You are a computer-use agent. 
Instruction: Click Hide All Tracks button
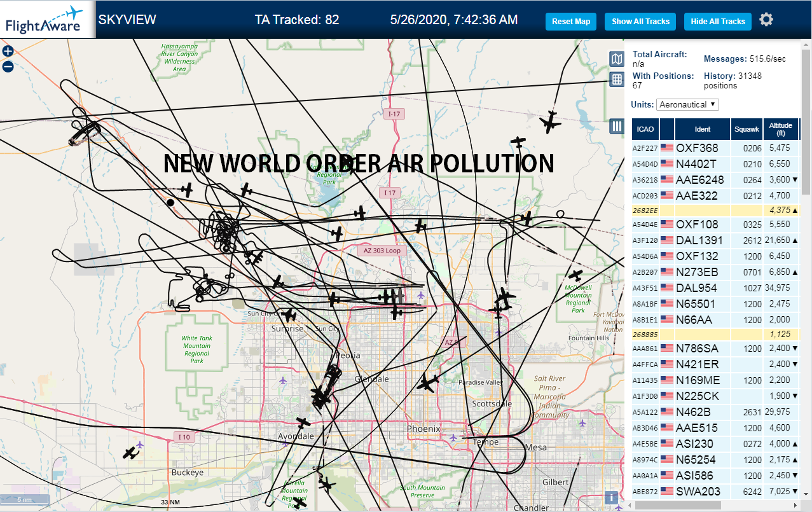click(x=718, y=22)
